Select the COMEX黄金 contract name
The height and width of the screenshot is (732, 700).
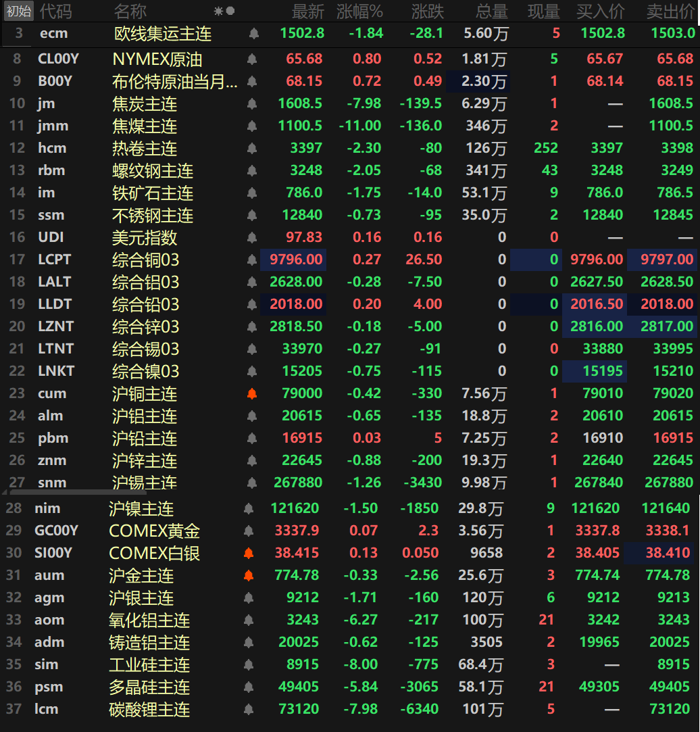pos(155,531)
